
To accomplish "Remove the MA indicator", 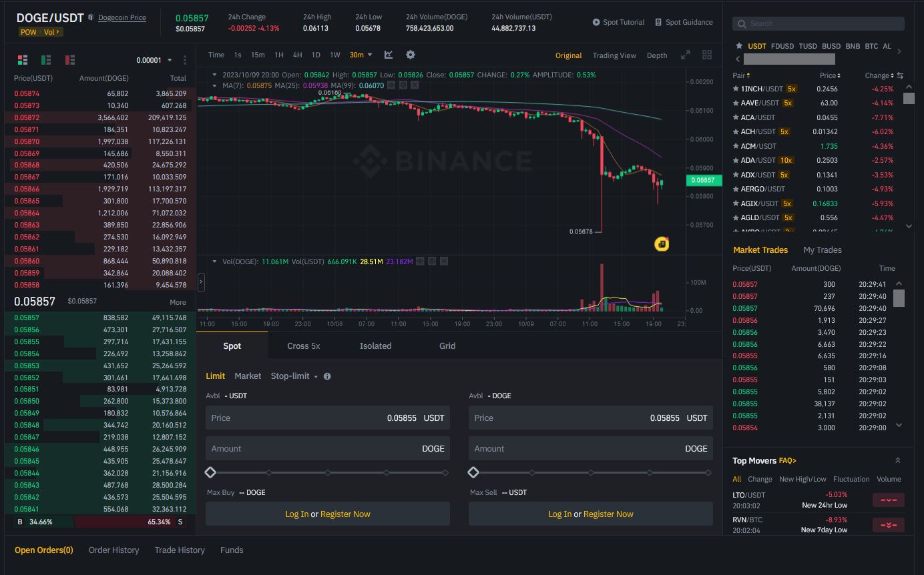I will pyautogui.click(x=415, y=85).
